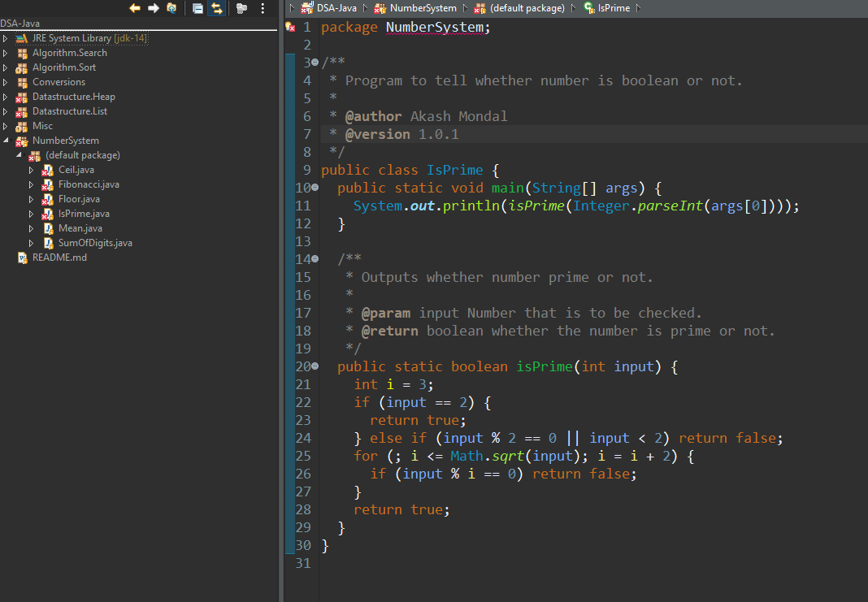Screen dimensions: 868x602
Task: Select Mean.java in Package Explorer
Action: pyautogui.click(x=80, y=228)
